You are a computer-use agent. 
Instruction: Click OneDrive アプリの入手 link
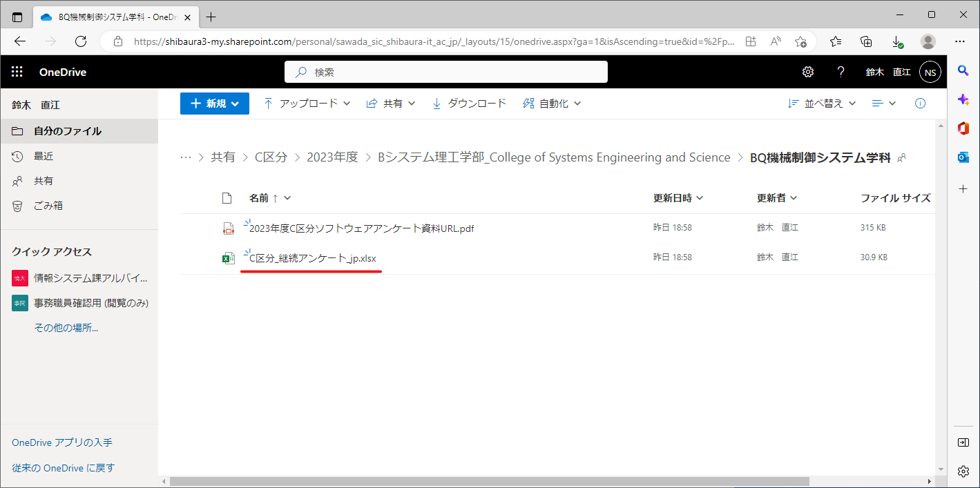tap(62, 442)
